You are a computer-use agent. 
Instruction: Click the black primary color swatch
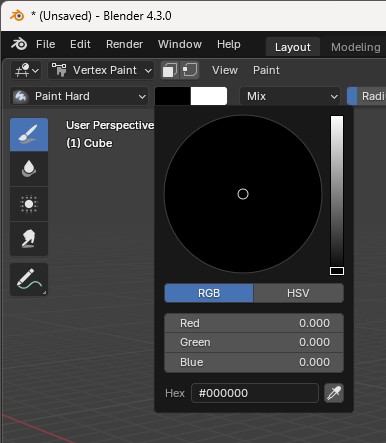[173, 96]
